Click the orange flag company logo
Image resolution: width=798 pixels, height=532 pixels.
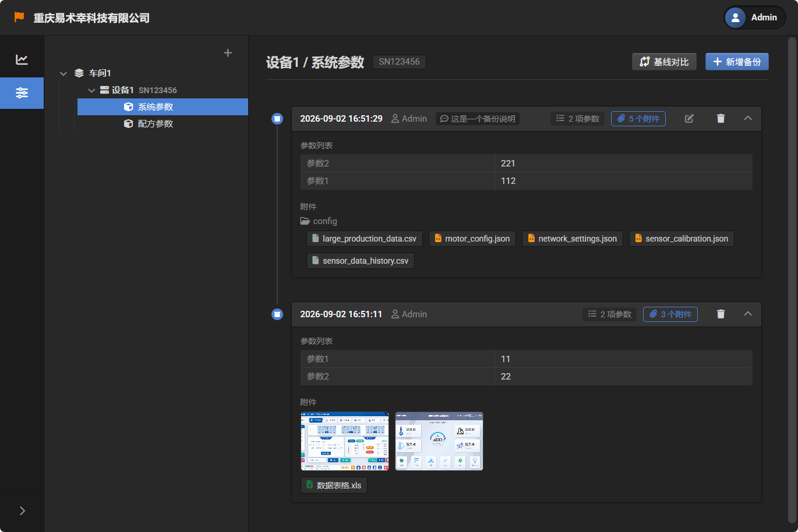tap(19, 17)
